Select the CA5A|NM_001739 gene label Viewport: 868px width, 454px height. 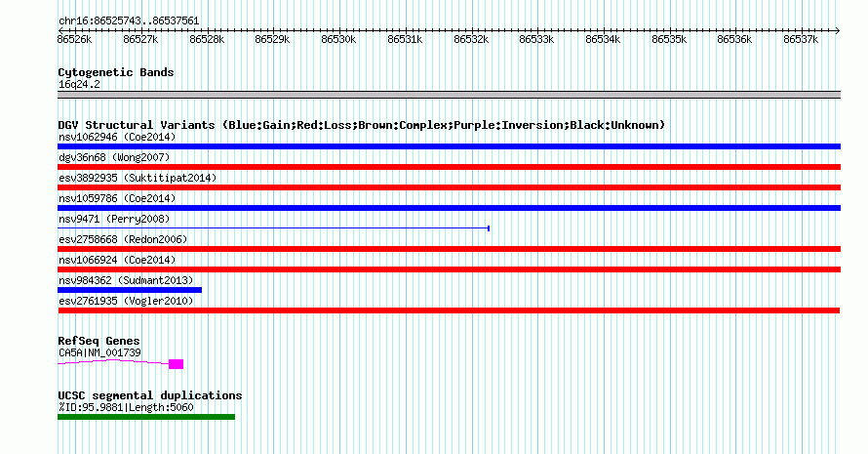(99, 352)
